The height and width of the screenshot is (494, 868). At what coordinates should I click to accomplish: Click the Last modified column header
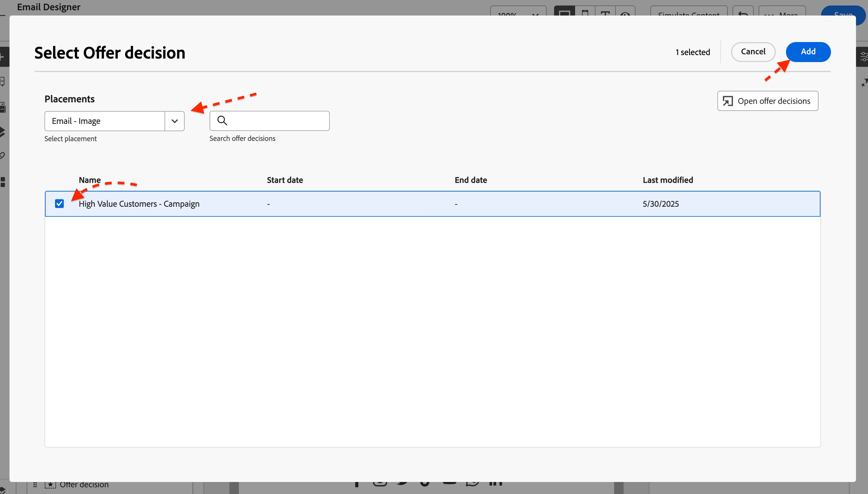point(668,180)
